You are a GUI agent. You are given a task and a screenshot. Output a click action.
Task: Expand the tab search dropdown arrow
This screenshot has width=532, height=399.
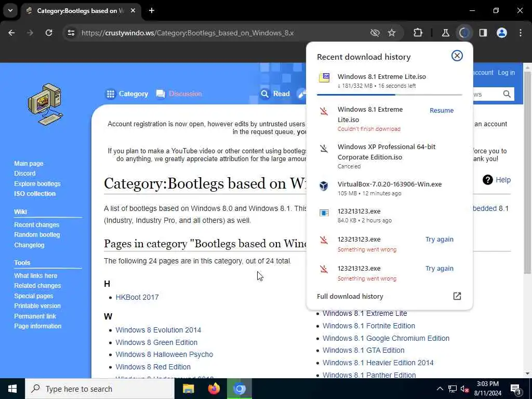coord(10,10)
